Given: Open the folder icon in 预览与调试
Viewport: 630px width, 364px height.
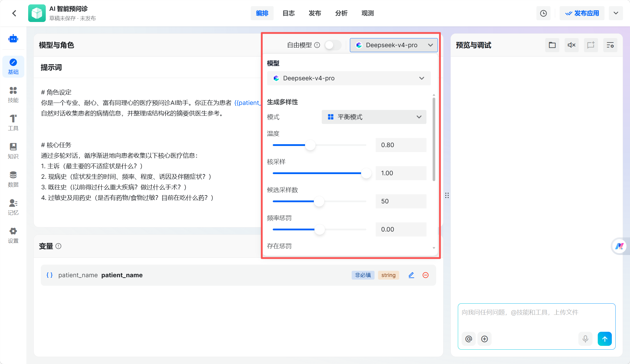Looking at the screenshot, I should [552, 45].
